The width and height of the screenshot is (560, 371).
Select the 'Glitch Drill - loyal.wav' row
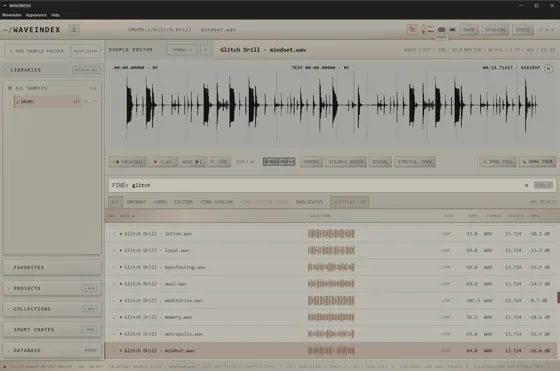pos(332,250)
